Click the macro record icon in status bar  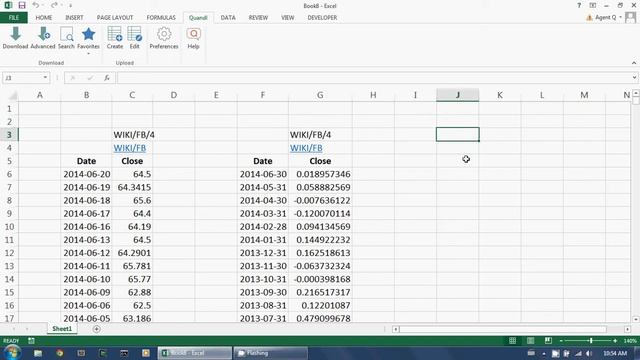[31, 340]
